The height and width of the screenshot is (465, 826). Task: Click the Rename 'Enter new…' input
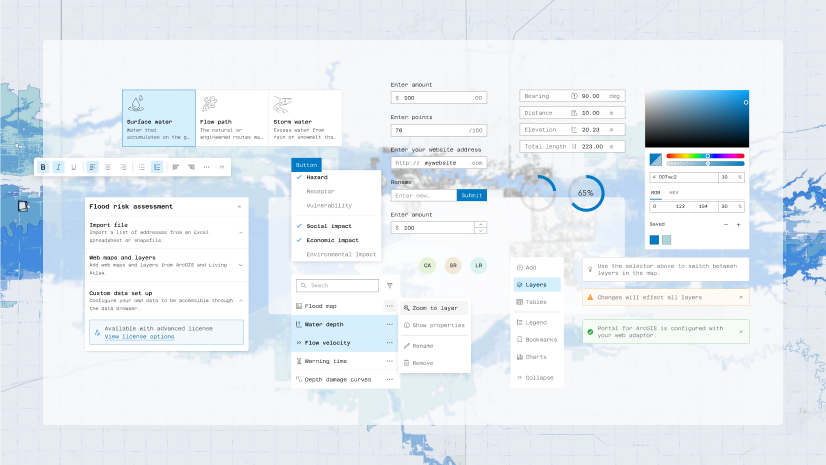[x=424, y=195]
